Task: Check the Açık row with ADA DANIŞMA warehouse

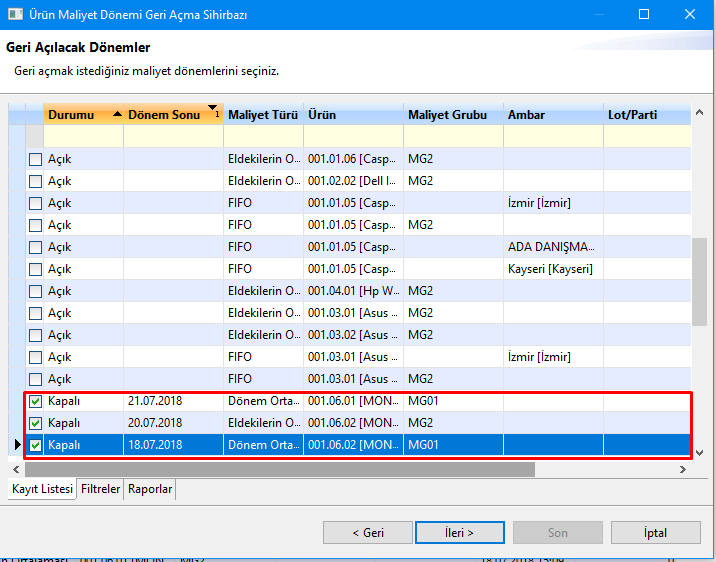Action: (x=35, y=247)
